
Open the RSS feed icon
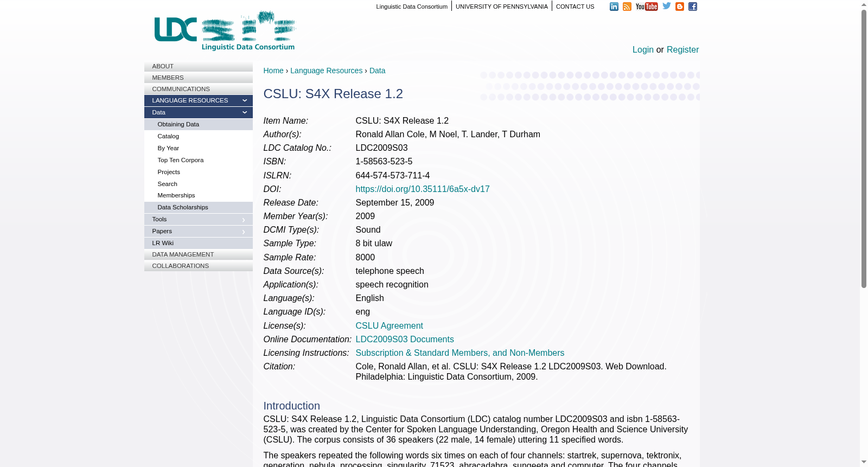click(x=627, y=7)
